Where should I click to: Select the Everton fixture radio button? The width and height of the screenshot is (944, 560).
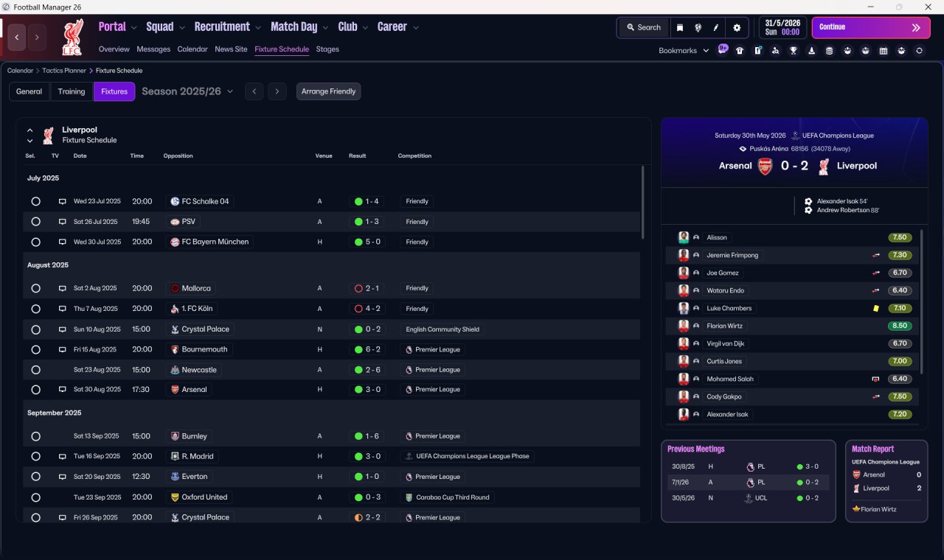point(35,477)
